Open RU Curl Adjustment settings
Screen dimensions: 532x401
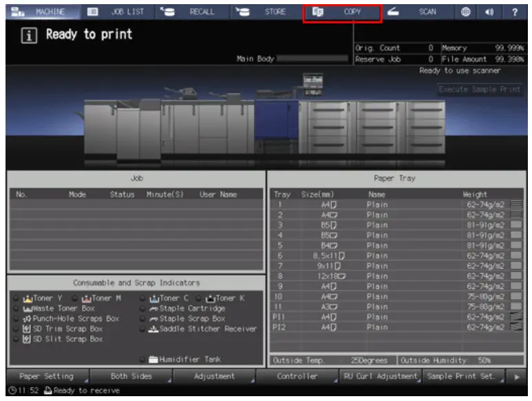381,376
